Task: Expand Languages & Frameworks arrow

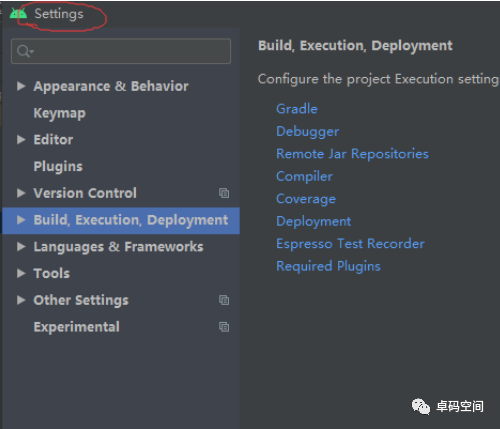Action: click(21, 247)
